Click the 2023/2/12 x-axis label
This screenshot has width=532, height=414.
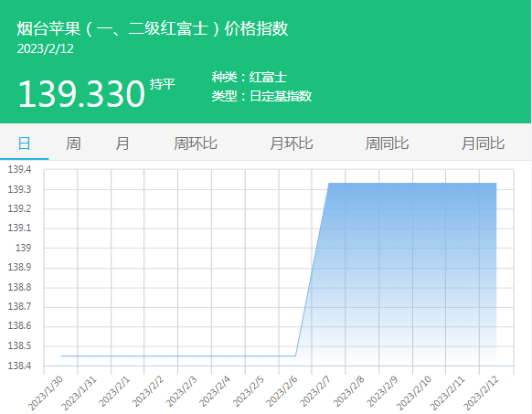[482, 393]
